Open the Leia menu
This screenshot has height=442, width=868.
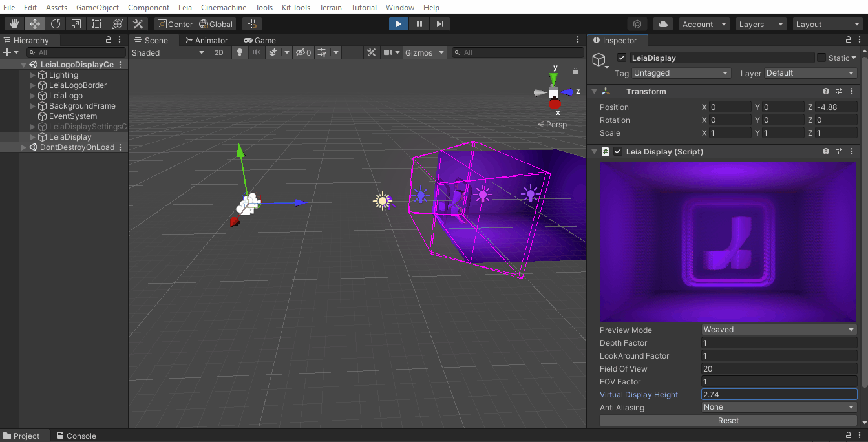pyautogui.click(x=185, y=7)
